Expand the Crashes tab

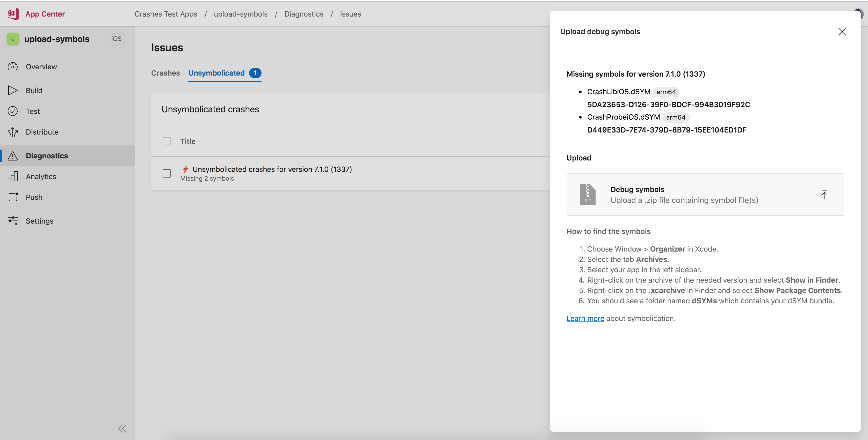click(165, 72)
